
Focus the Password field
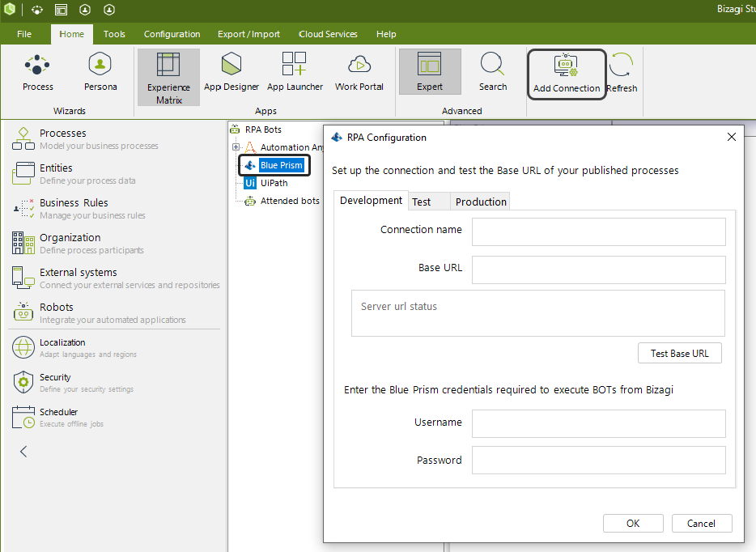pos(598,460)
